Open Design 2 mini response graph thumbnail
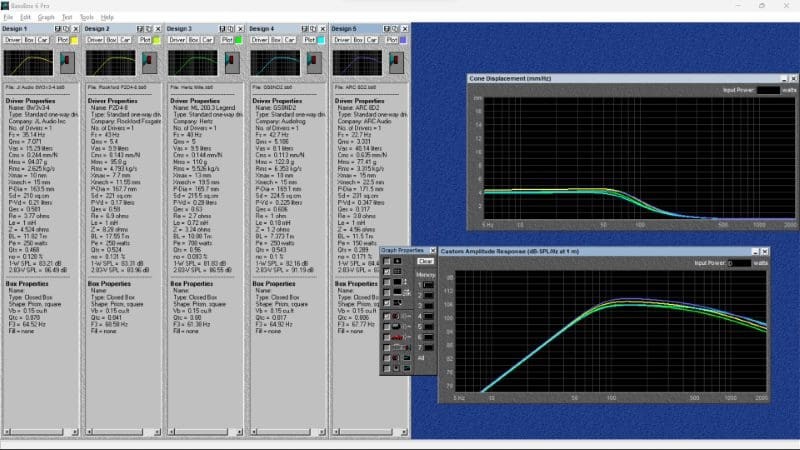Viewport: 800px width, 450px height. click(x=111, y=63)
